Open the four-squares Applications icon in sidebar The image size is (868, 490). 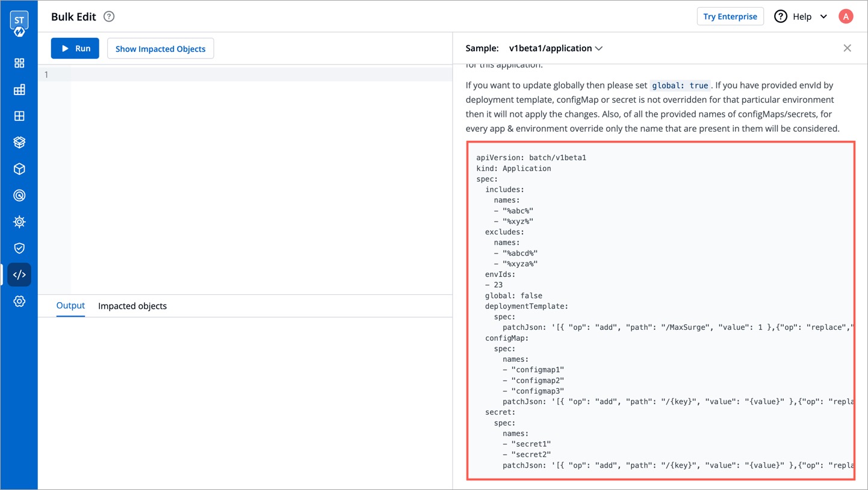click(x=19, y=63)
